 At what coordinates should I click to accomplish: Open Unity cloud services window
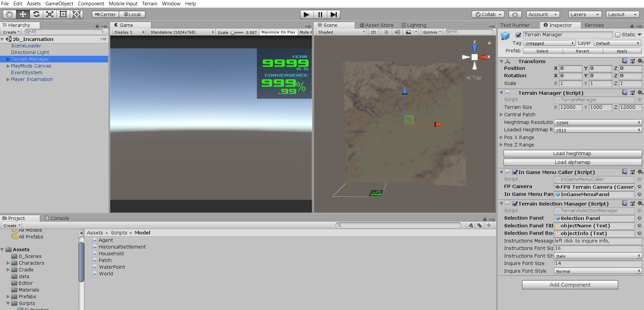tap(515, 14)
